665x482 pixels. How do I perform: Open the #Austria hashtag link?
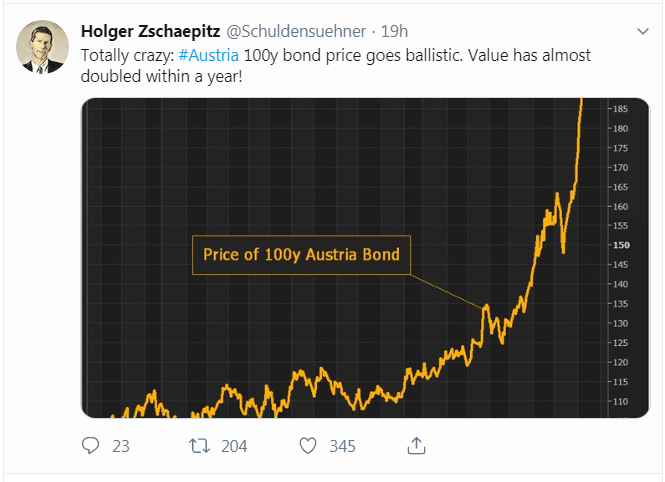209,56
